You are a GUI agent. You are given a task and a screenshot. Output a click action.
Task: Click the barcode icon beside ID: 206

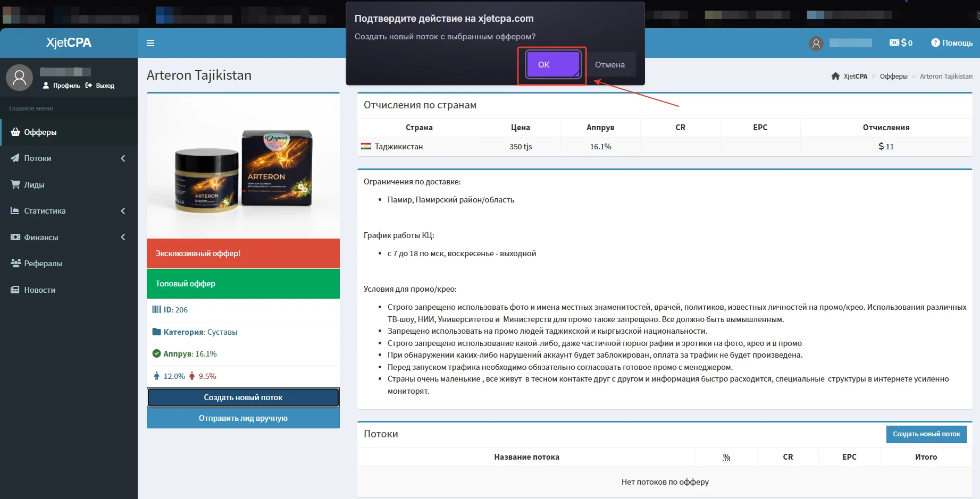click(x=156, y=309)
